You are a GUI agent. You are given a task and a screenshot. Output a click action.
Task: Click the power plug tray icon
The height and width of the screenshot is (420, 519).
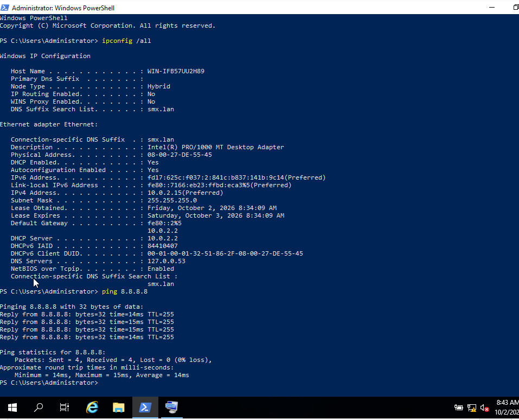458,408
